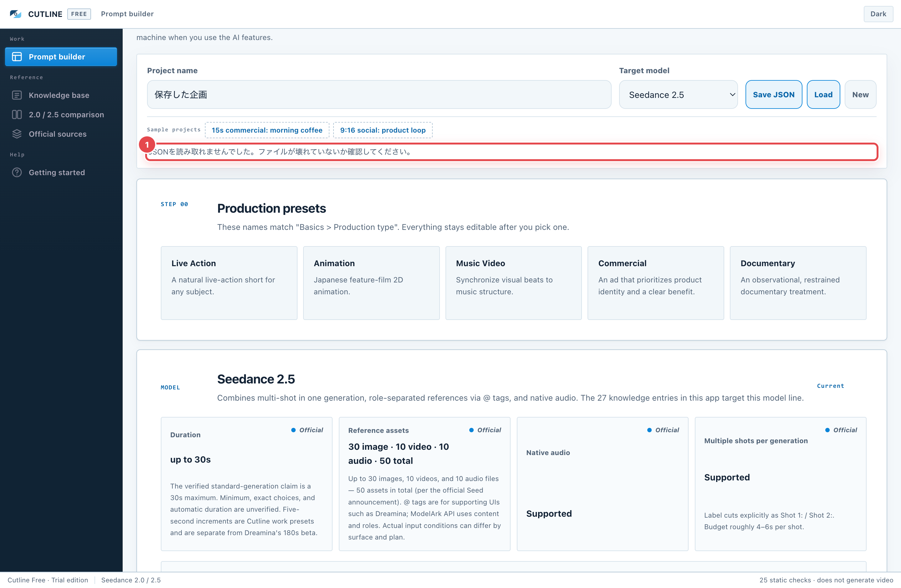Click the Sample projects label
Image resolution: width=901 pixels, height=588 pixels.
point(174,130)
